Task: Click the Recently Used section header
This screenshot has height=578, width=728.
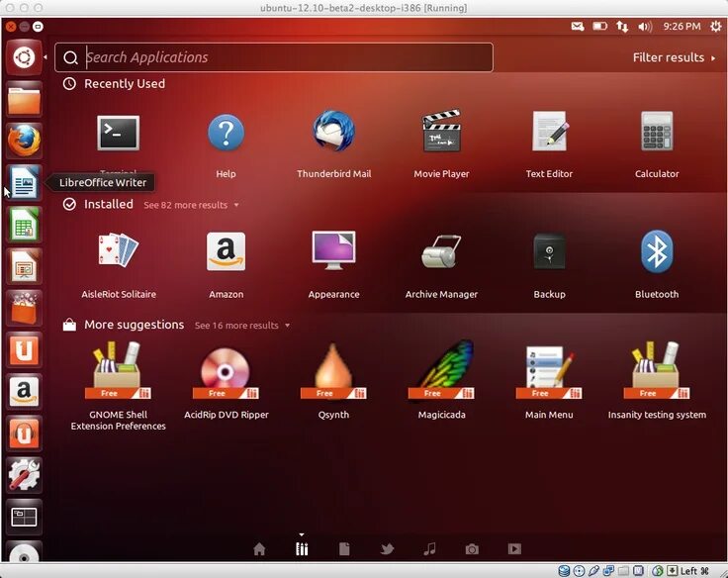Action: click(125, 84)
